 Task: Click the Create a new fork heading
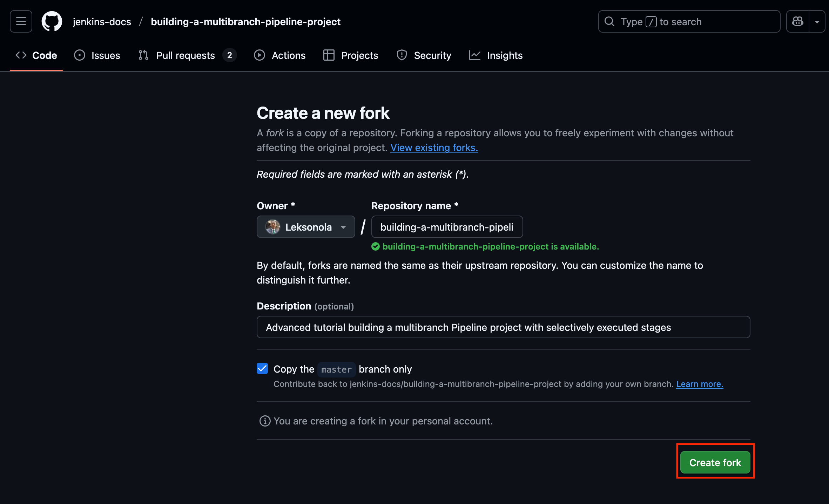tap(323, 113)
